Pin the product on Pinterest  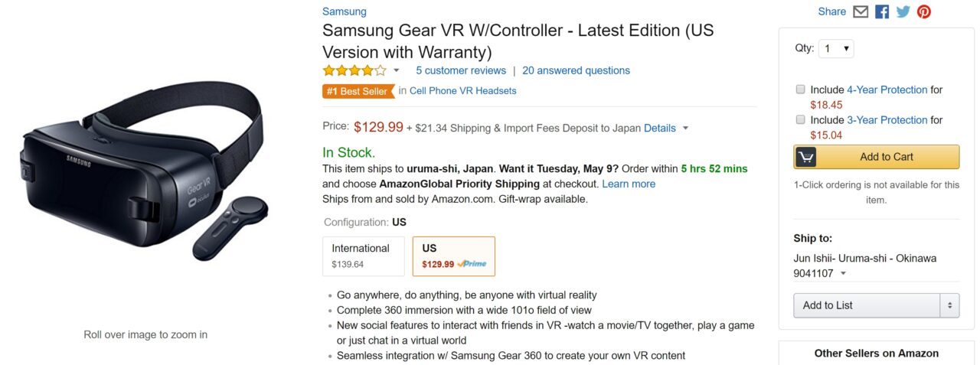tap(924, 11)
